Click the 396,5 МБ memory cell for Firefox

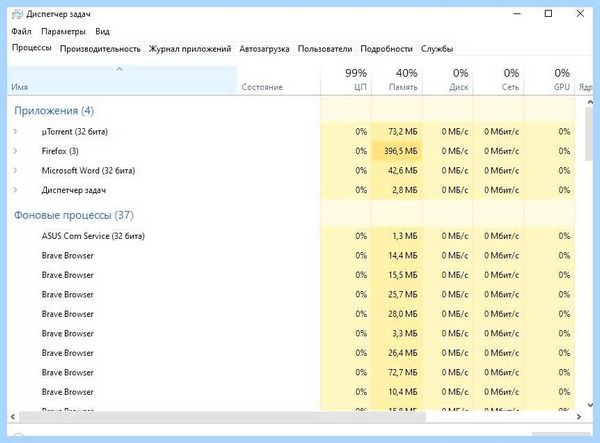click(x=396, y=151)
